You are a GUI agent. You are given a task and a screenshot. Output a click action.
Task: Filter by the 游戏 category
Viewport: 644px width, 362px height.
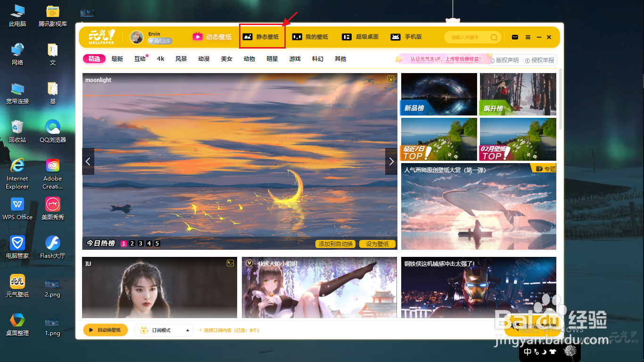(295, 59)
